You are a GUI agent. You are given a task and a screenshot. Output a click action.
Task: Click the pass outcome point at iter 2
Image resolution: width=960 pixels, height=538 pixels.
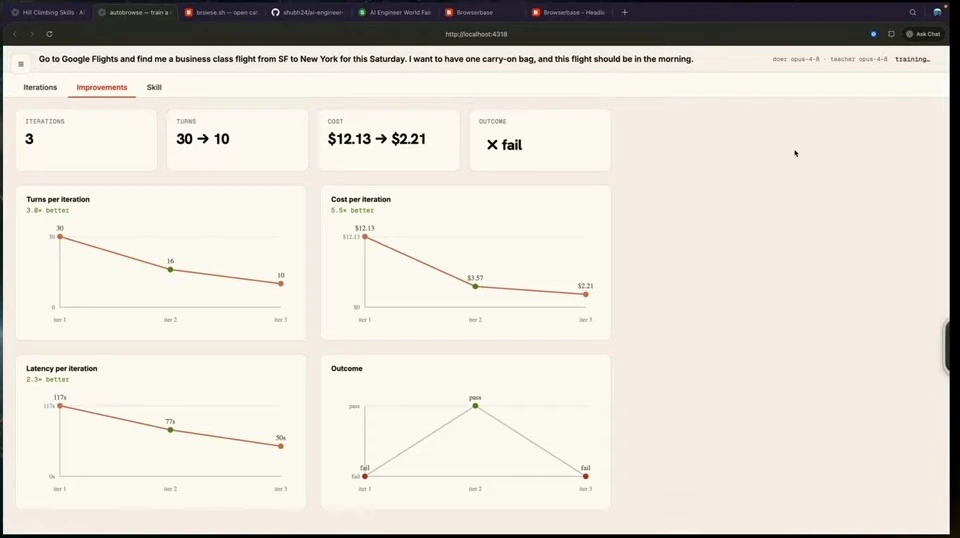point(475,406)
